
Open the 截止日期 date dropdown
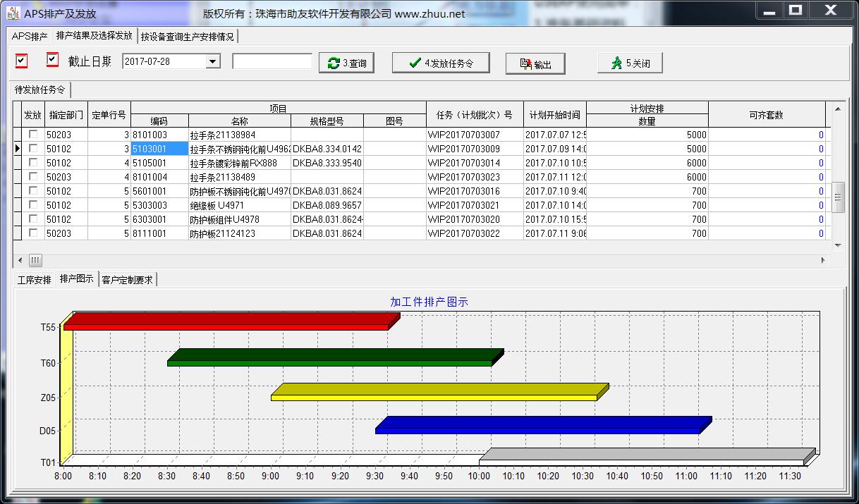click(213, 62)
